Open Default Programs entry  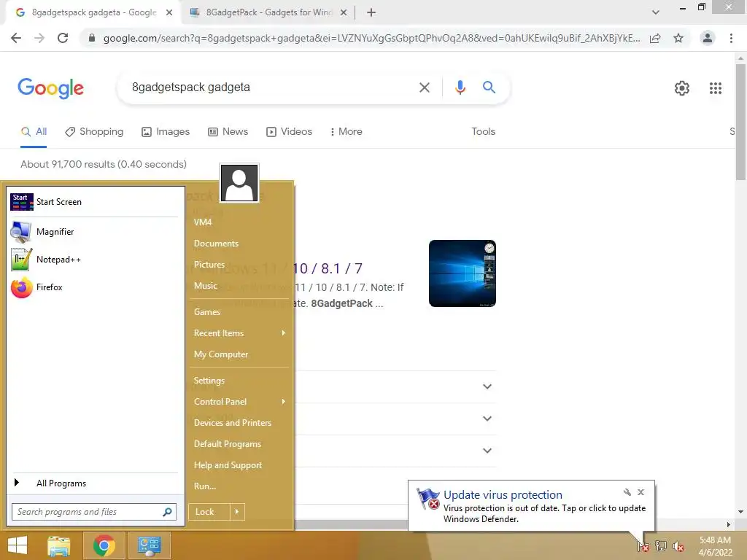pyautogui.click(x=239, y=444)
